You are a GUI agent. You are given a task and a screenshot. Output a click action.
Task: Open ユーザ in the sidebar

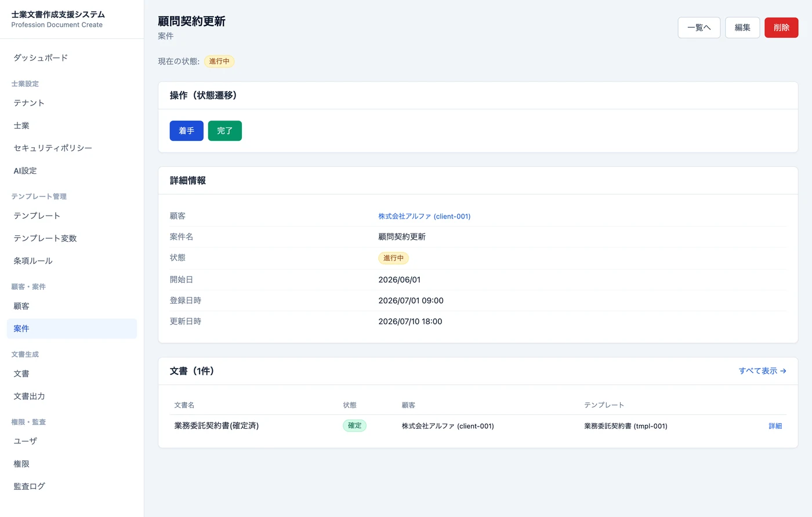tap(72, 441)
